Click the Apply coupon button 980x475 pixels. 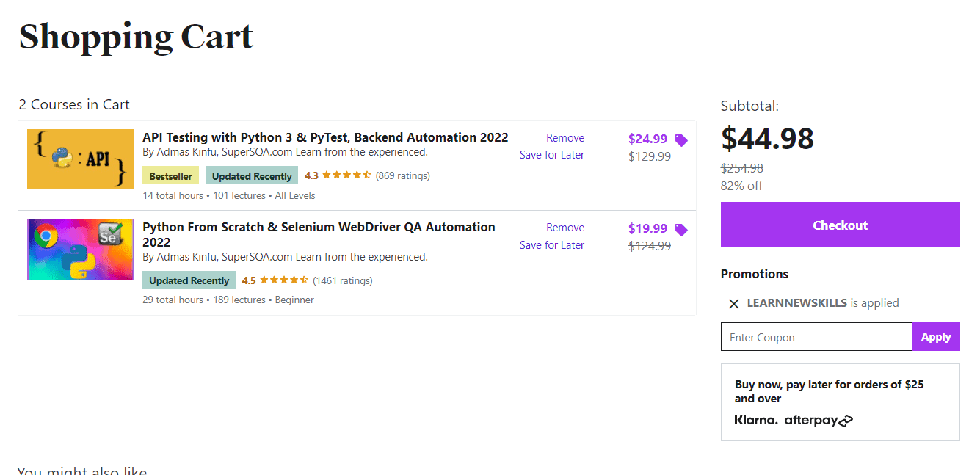tap(936, 336)
